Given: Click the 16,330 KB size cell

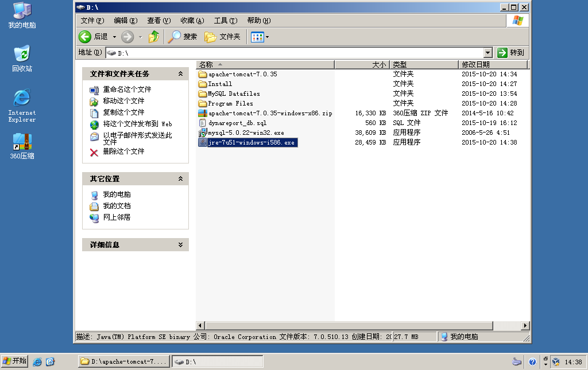Looking at the screenshot, I should tap(370, 113).
